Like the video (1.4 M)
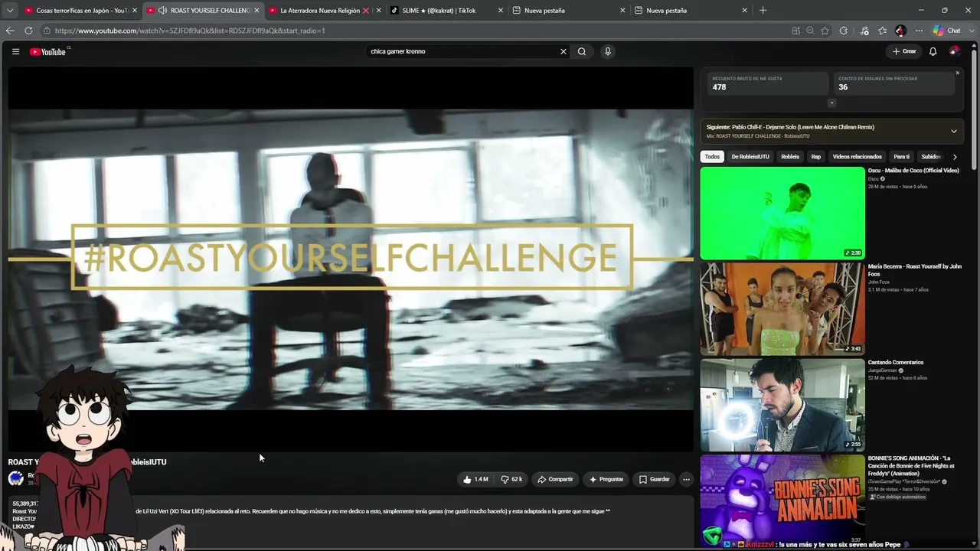980x551 pixels. (x=475, y=479)
